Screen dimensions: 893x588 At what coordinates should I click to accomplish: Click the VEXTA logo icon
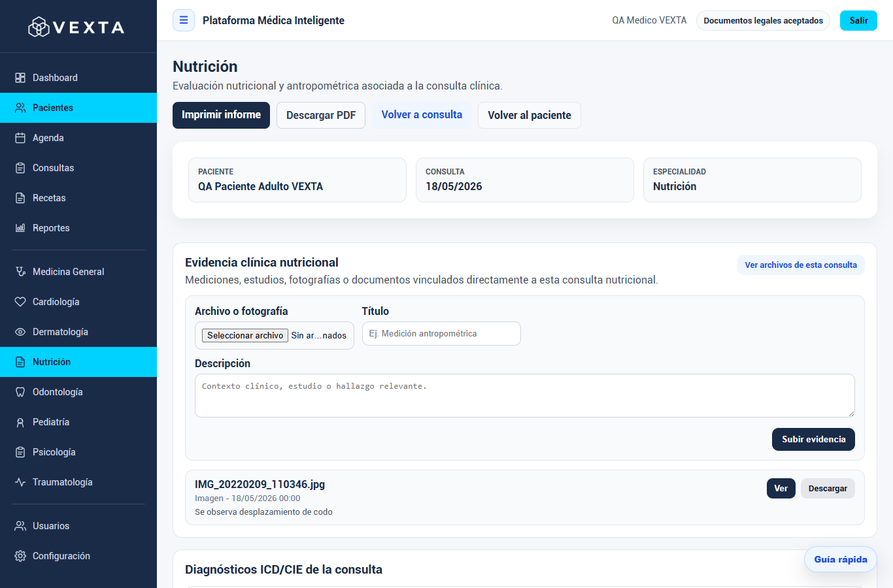click(x=39, y=27)
